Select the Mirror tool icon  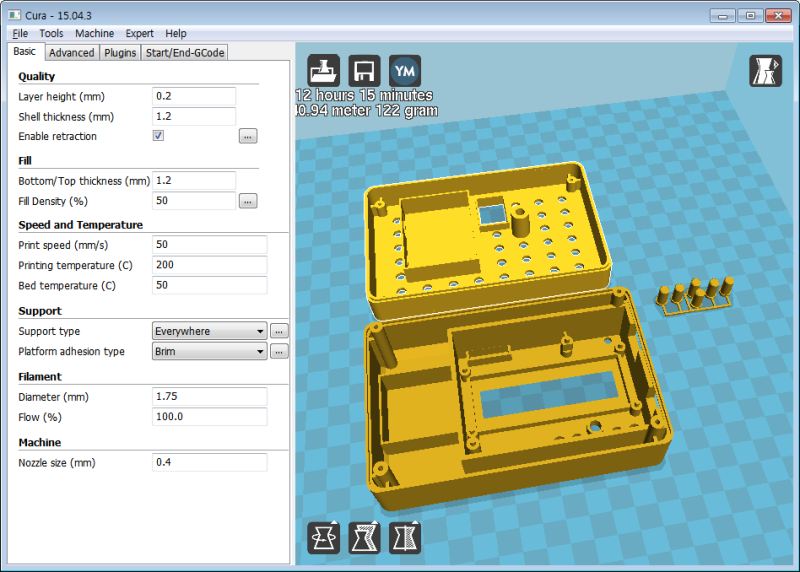pos(405,537)
